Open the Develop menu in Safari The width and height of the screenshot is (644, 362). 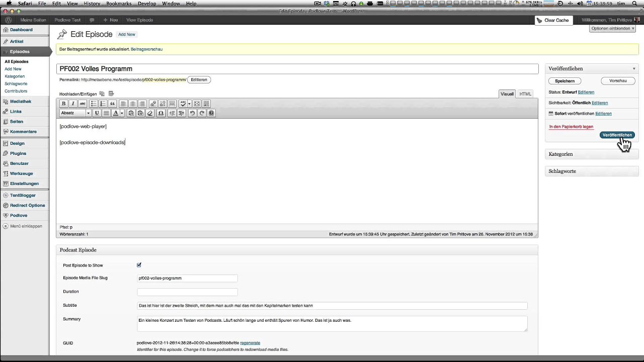pos(147,4)
